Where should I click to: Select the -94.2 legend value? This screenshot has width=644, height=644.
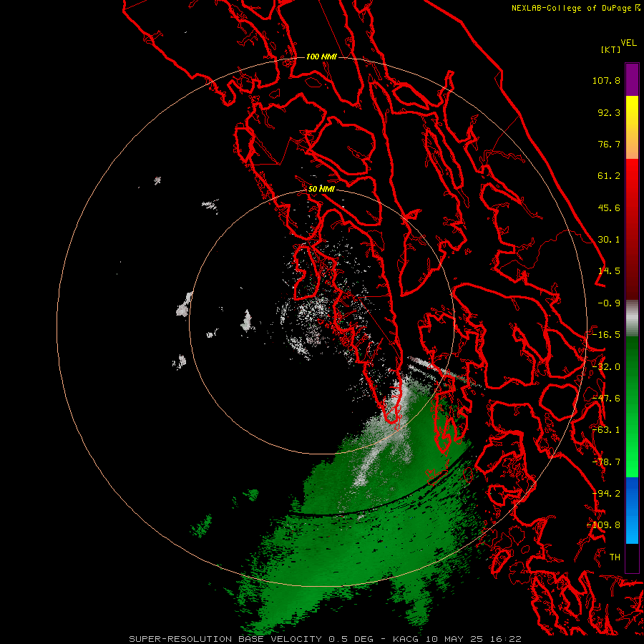(606, 494)
